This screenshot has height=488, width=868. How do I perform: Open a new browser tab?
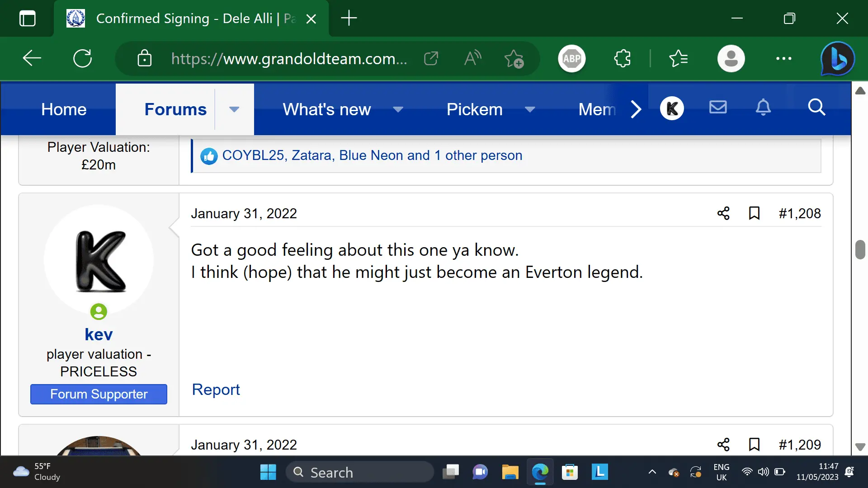[349, 18]
